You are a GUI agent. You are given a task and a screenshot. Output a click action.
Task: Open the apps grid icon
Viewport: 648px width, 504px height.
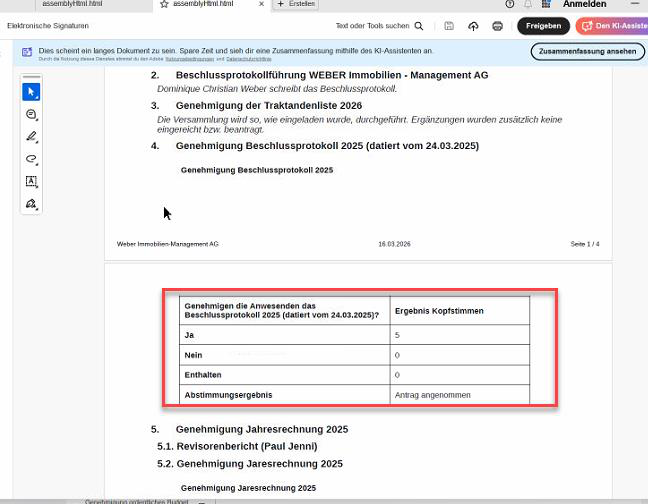pyautogui.click(x=546, y=4)
